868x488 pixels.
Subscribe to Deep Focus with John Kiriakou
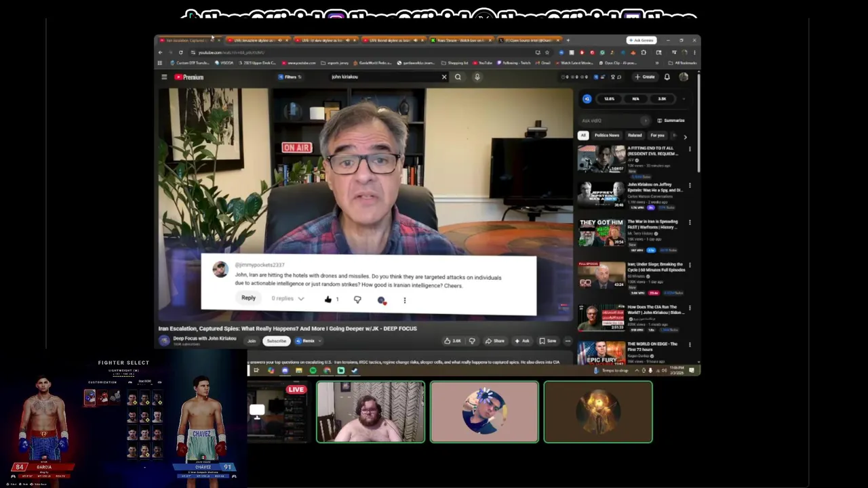click(276, 341)
